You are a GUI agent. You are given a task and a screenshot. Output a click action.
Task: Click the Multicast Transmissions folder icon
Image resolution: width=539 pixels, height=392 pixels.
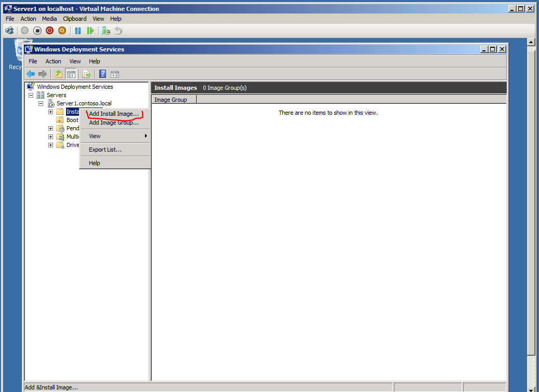click(x=60, y=137)
